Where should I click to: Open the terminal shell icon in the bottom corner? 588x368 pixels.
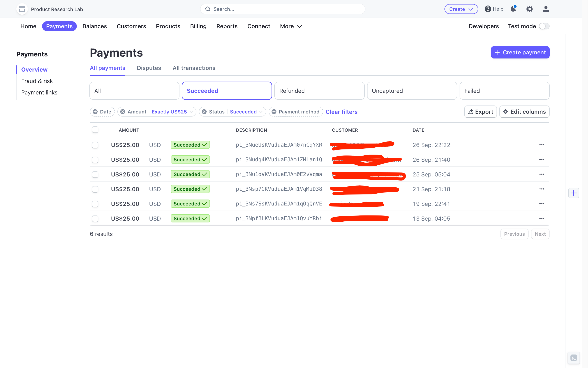point(574,358)
